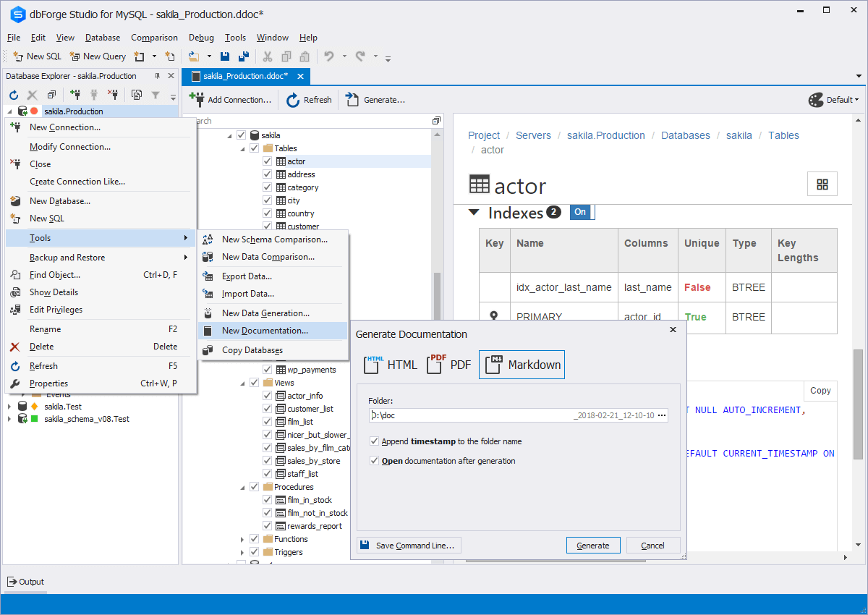Click Add Connection in document toolbar

tap(230, 100)
